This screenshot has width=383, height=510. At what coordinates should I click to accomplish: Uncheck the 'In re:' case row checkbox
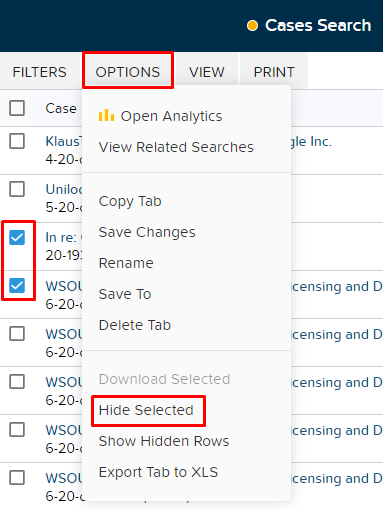pyautogui.click(x=17, y=238)
